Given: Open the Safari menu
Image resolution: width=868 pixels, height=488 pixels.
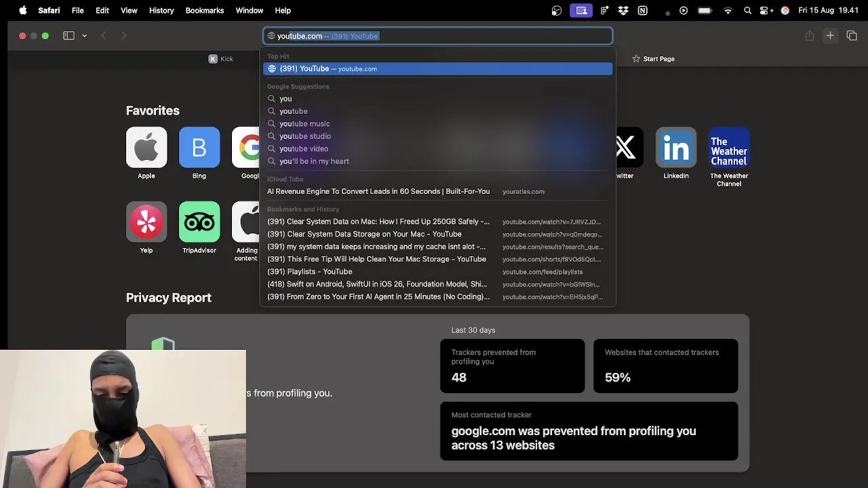Looking at the screenshot, I should [x=49, y=10].
